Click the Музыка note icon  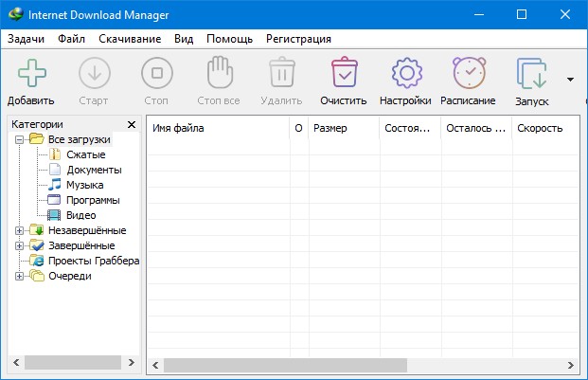55,185
